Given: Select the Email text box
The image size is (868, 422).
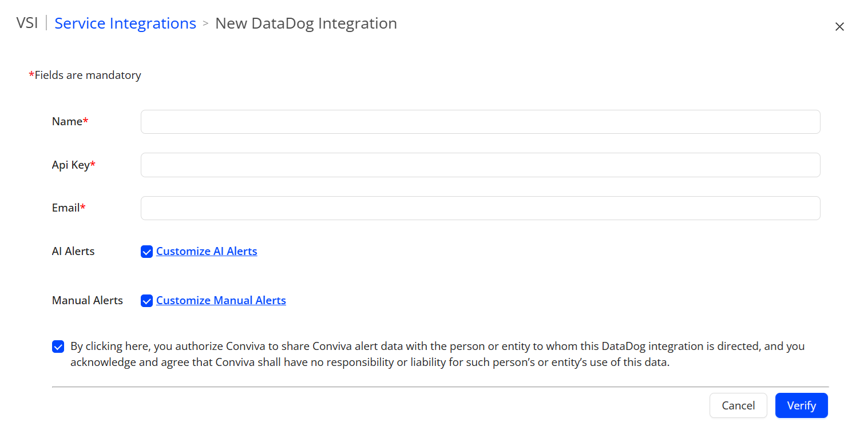Looking at the screenshot, I should (x=480, y=208).
